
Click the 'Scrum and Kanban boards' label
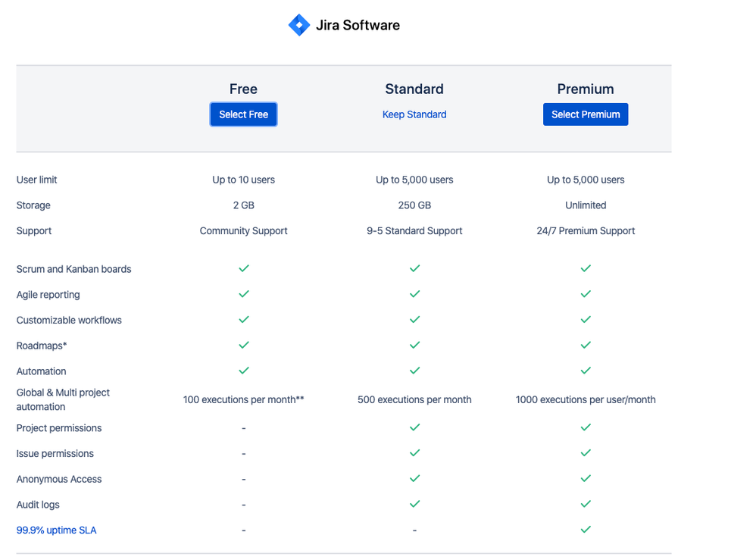pos(73,269)
